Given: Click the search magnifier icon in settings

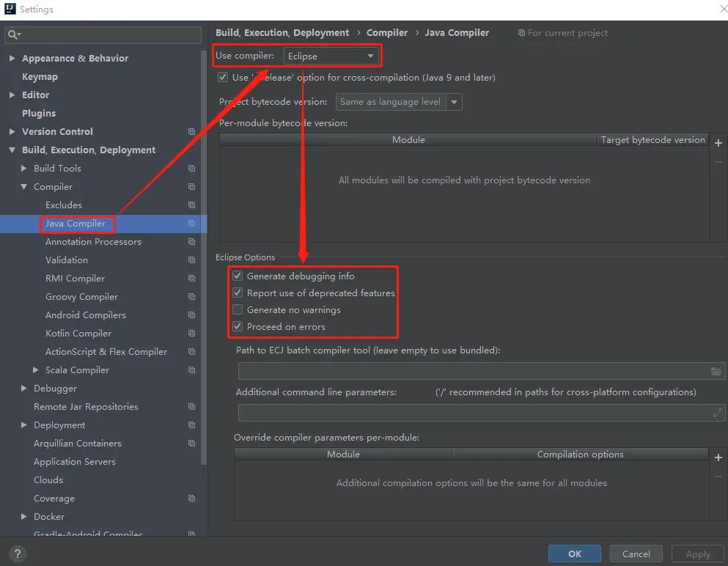Looking at the screenshot, I should [x=12, y=34].
